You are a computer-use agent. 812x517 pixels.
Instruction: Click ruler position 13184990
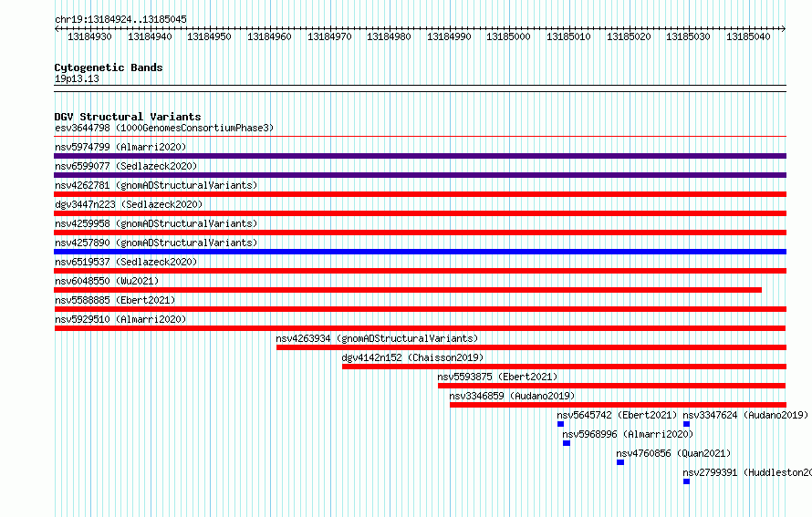coord(449,36)
